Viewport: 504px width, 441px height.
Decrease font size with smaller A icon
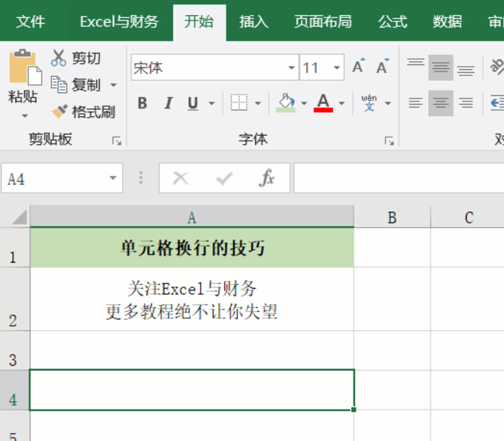click(x=382, y=66)
